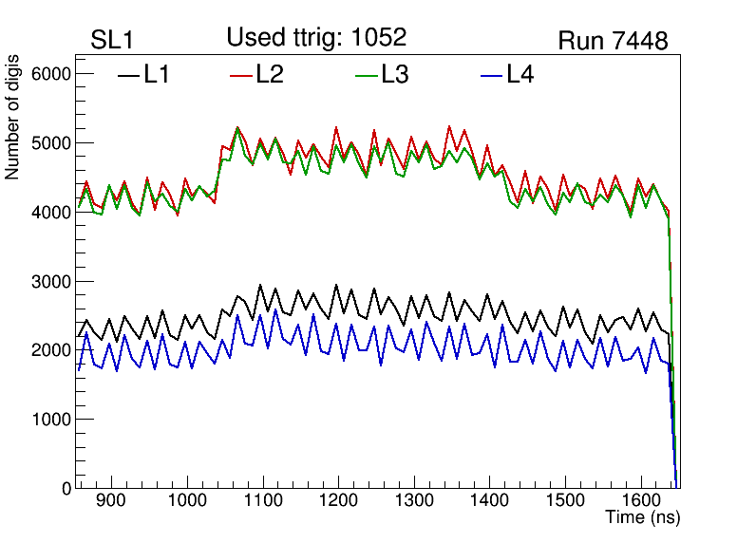
Task: Select the L1 legend label text
Action: point(157,75)
